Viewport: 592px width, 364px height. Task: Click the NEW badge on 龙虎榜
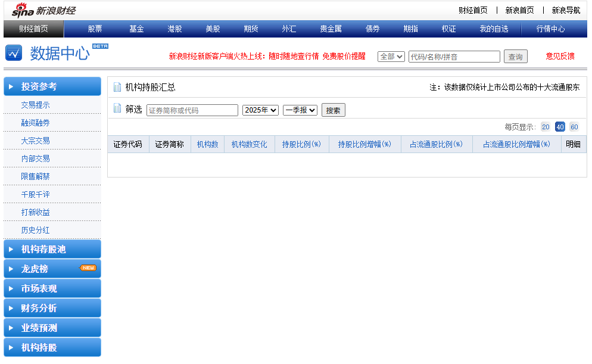pos(88,267)
